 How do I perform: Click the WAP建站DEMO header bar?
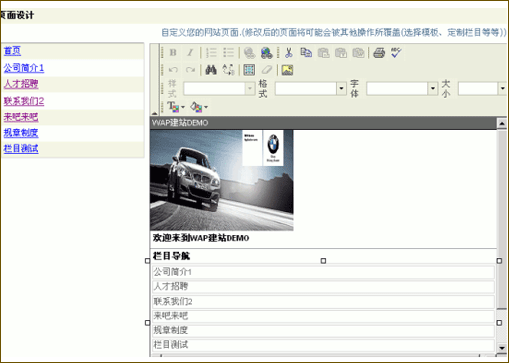coord(323,123)
